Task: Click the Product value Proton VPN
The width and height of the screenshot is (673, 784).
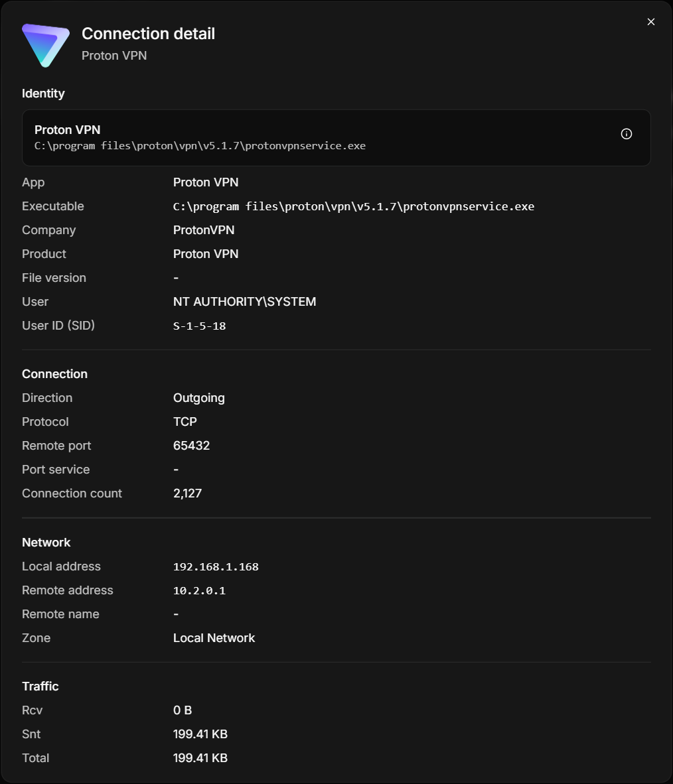Action: (x=206, y=254)
